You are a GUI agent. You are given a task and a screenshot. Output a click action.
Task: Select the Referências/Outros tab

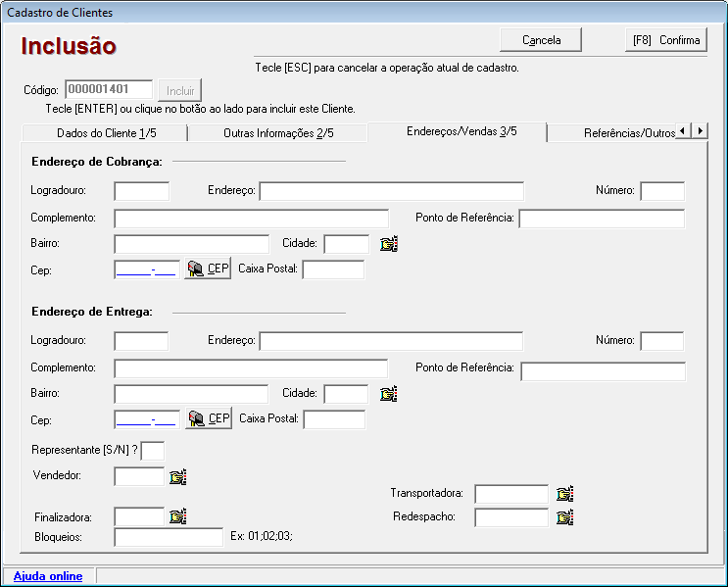tap(628, 133)
